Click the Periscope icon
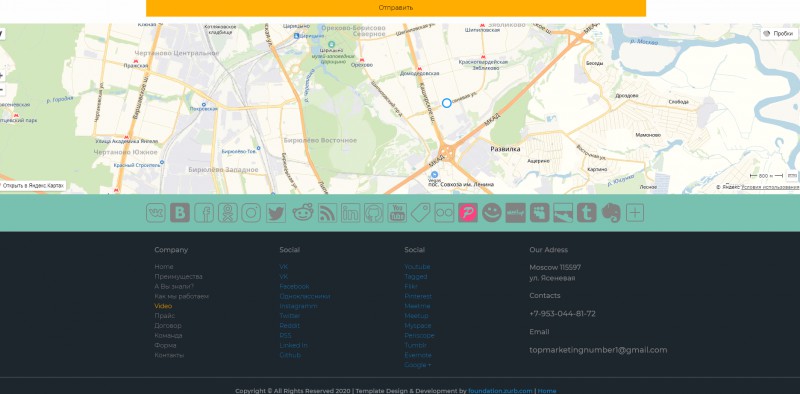Image resolution: width=800 pixels, height=394 pixels. [x=563, y=213]
